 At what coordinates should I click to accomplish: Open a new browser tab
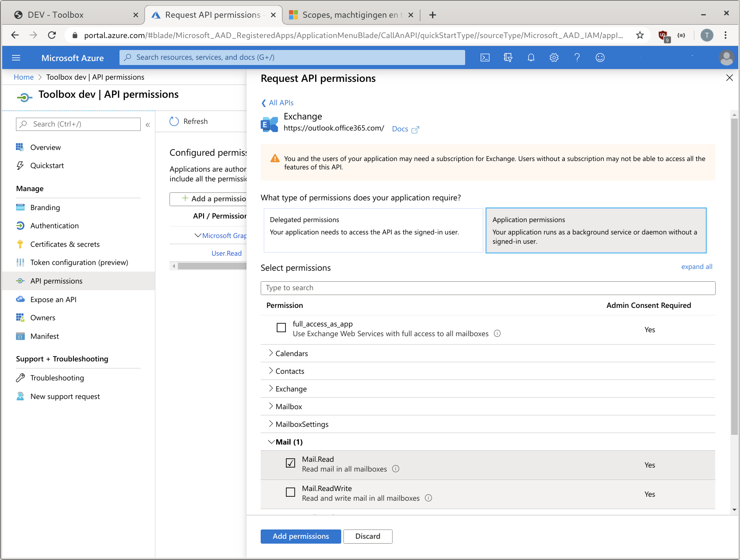(x=432, y=15)
